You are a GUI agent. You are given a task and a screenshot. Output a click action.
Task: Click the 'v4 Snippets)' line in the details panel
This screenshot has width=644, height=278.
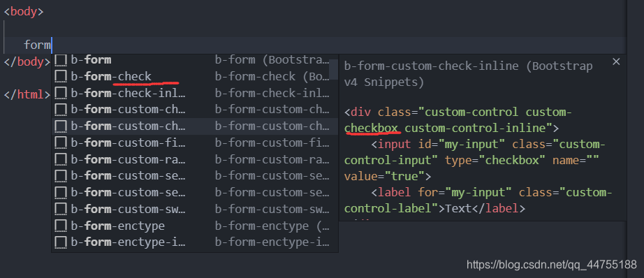[384, 82]
